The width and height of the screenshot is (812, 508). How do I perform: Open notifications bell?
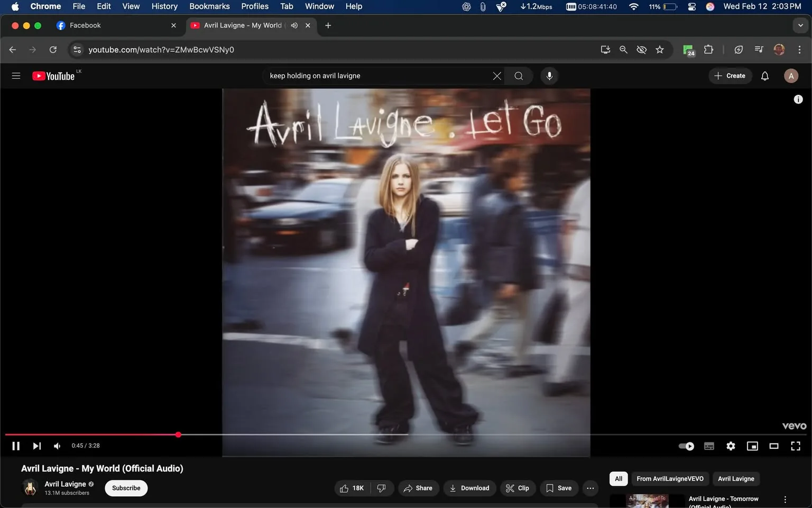tap(764, 76)
